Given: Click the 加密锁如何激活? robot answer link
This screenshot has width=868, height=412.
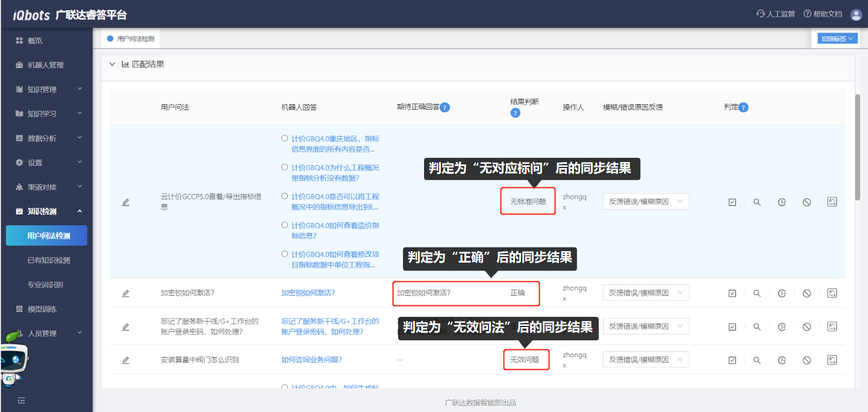Looking at the screenshot, I should tap(308, 293).
